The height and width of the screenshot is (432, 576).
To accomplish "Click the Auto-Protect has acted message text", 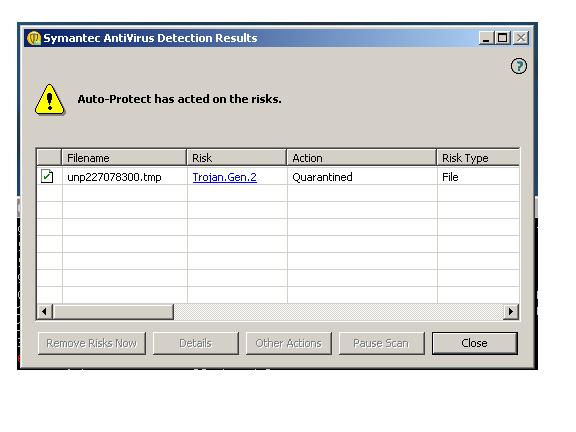I will click(179, 99).
